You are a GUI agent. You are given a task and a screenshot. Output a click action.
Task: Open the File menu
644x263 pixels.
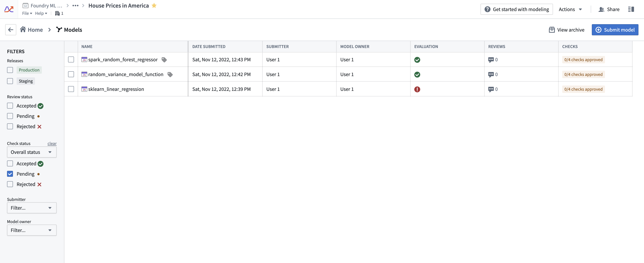pos(27,13)
